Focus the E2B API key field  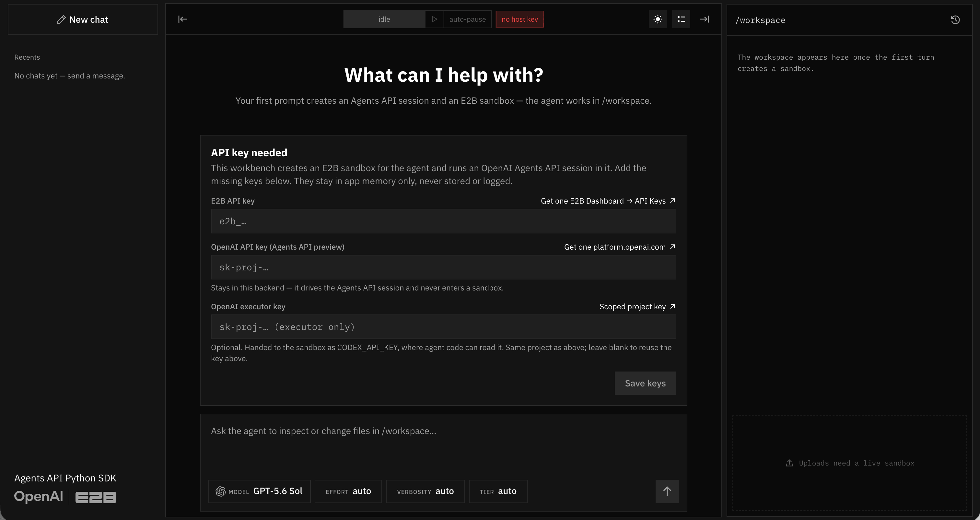444,221
